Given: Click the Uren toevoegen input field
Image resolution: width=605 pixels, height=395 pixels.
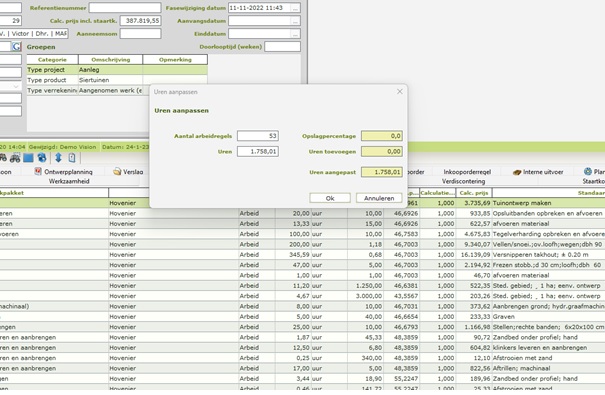Looking at the screenshot, I should tap(382, 151).
